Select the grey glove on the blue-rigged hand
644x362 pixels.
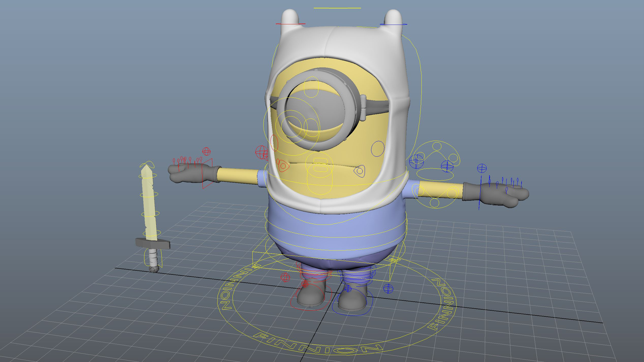pyautogui.click(x=496, y=195)
